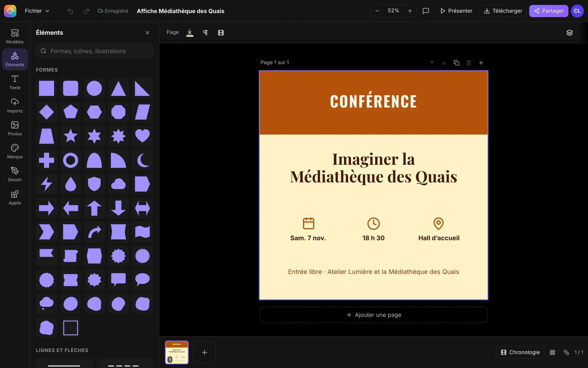Insert the cloud shape
This screenshot has height=368, width=588.
(118, 184)
